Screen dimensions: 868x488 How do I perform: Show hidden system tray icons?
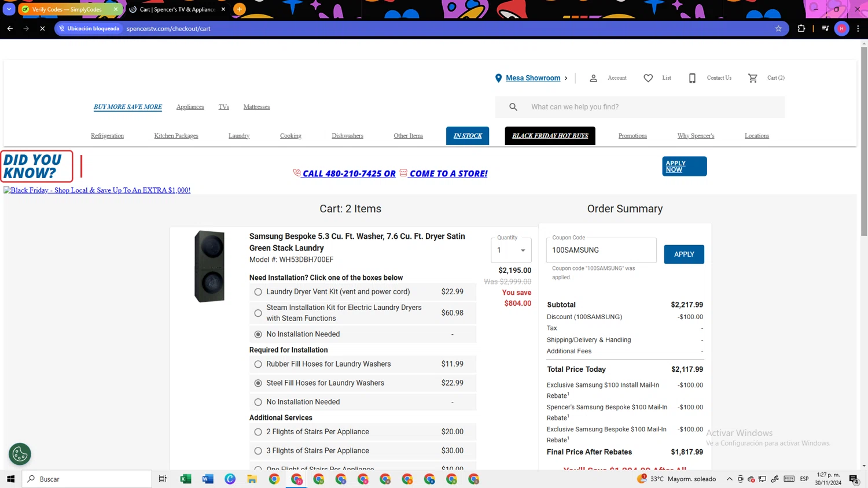pos(730,479)
